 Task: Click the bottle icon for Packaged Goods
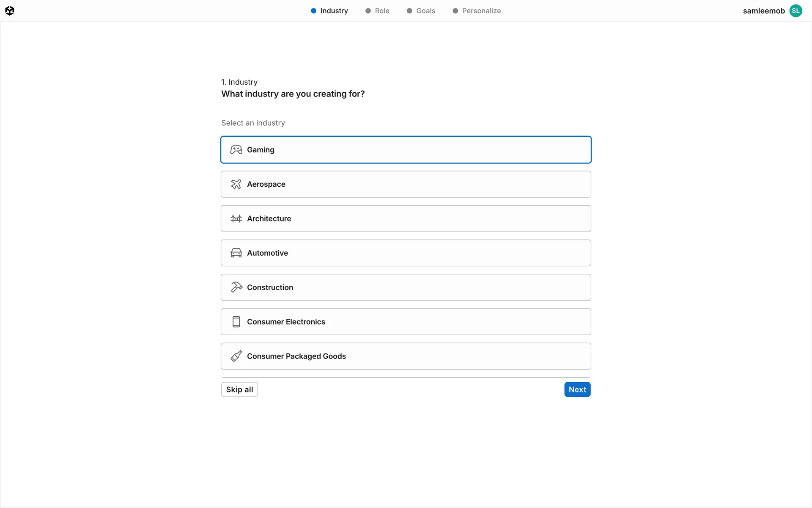pos(236,356)
